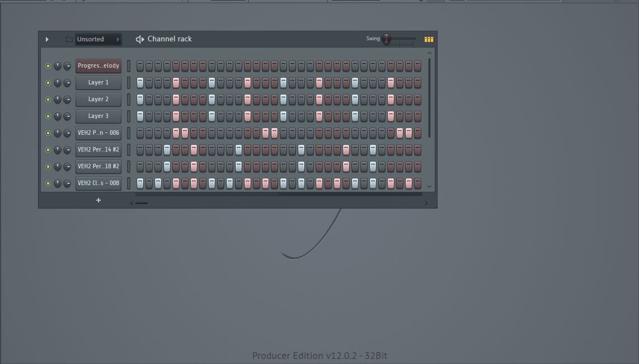Click the right arrow of horizontal step scrollbar
This screenshot has height=364, width=639.
(x=426, y=203)
